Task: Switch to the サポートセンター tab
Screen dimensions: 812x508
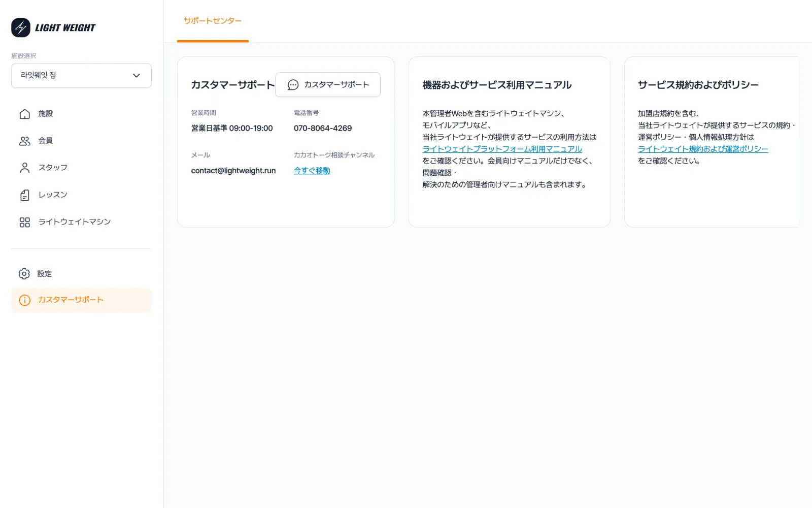Action: 213,21
